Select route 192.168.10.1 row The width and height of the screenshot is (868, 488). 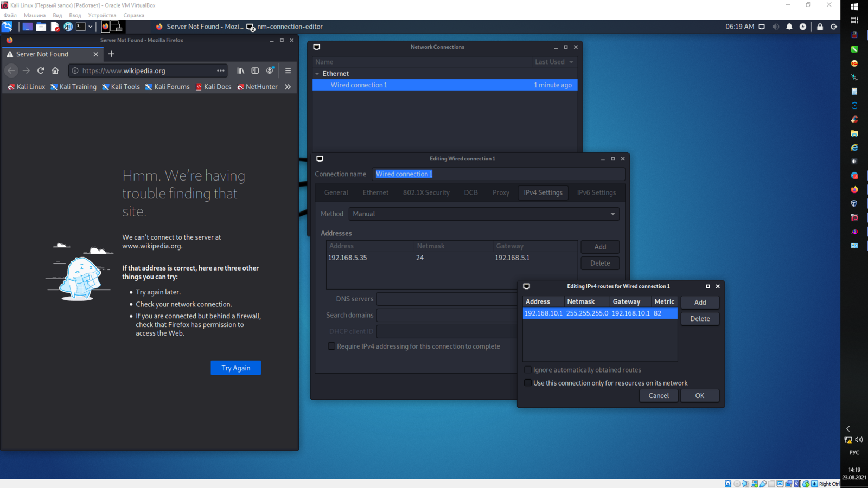tap(600, 313)
